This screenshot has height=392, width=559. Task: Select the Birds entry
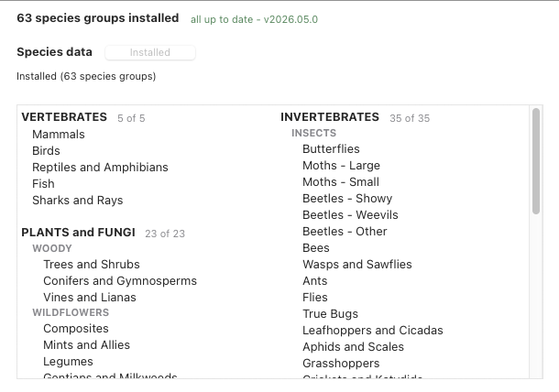point(46,151)
